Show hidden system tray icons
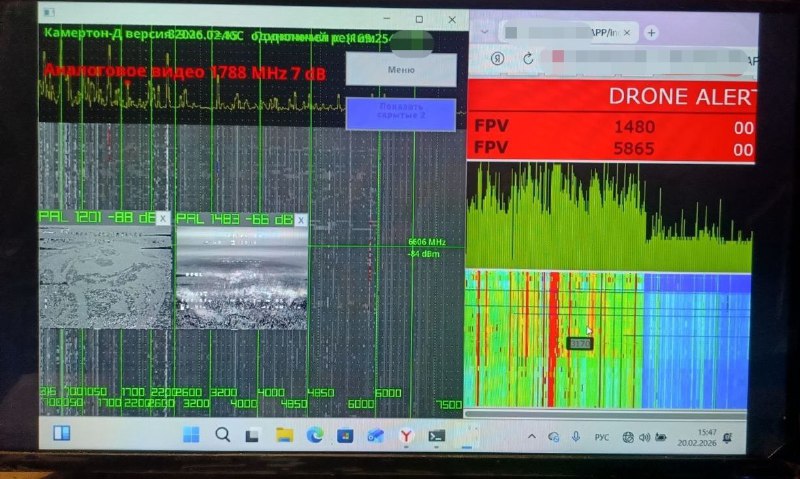The height and width of the screenshot is (479, 800). tap(532, 437)
